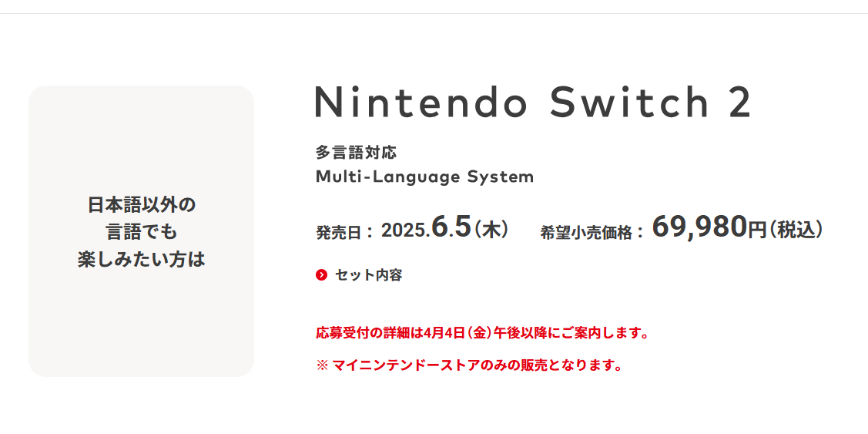Click the 円 currency symbol
This screenshot has height=434, width=868.
coord(757,230)
